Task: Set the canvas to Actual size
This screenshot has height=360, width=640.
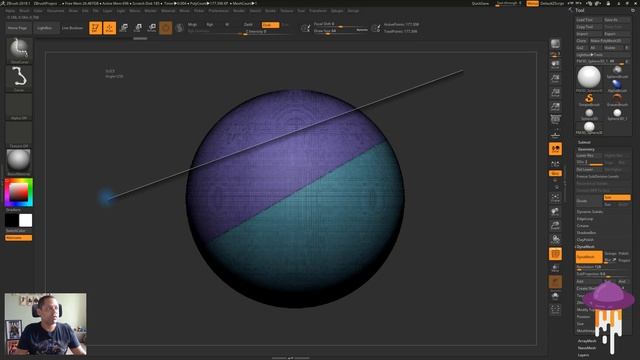Action: [555, 93]
